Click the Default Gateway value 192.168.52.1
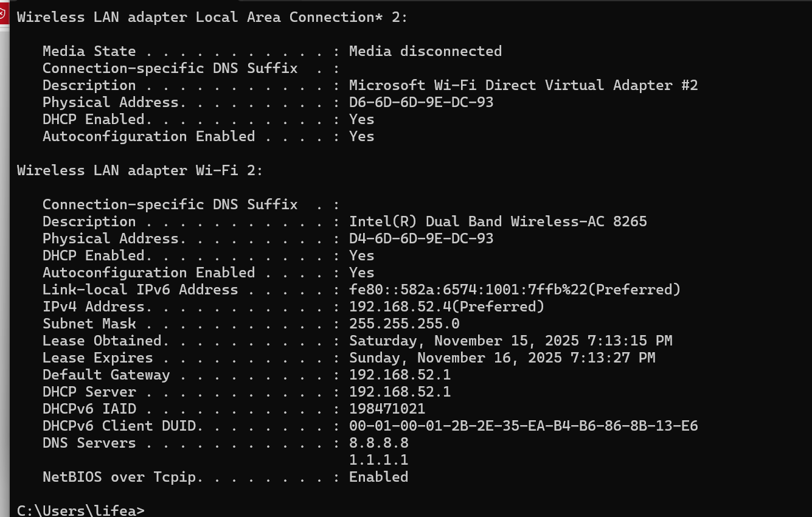The height and width of the screenshot is (517, 812). (x=400, y=375)
